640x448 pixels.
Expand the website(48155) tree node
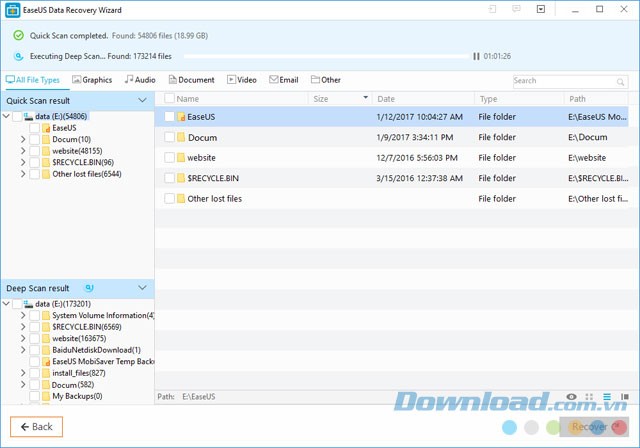(23, 151)
